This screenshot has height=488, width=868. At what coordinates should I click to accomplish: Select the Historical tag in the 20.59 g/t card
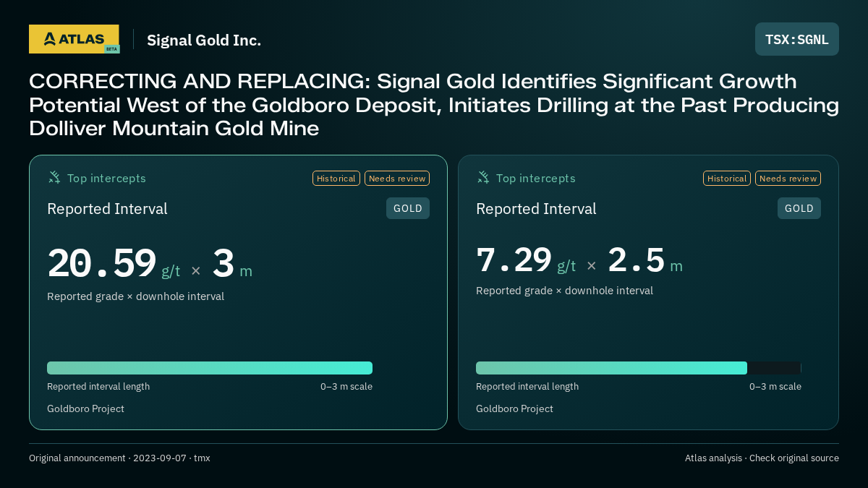click(336, 178)
